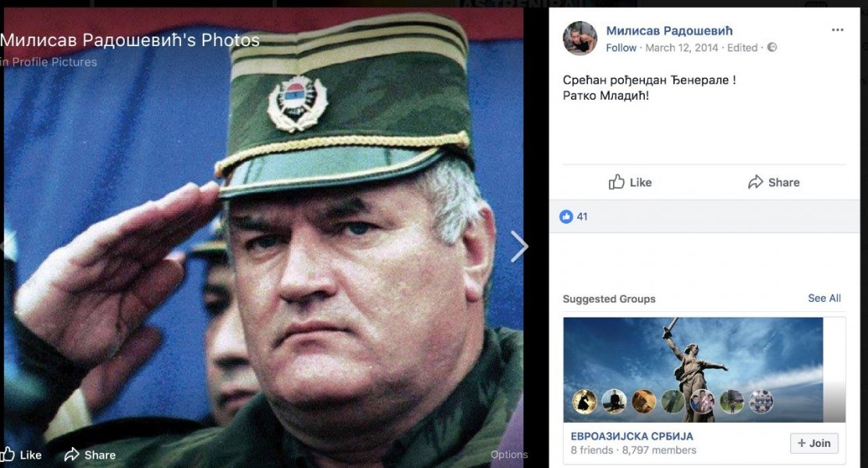The image size is (868, 468).
Task: Open the Profile Pictures album link
Action: point(55,62)
